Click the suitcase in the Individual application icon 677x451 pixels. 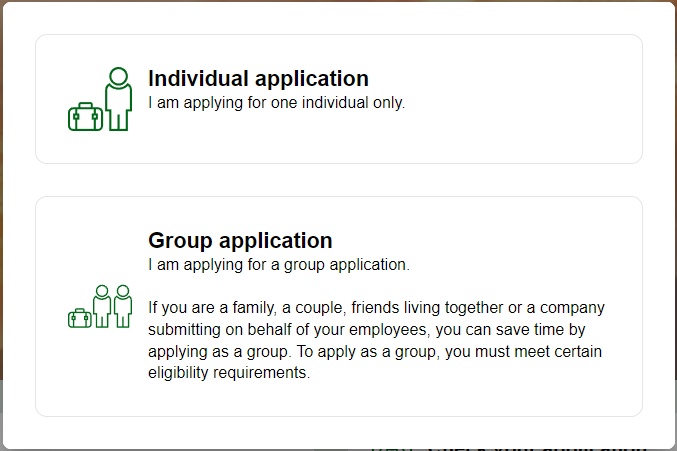[x=84, y=117]
